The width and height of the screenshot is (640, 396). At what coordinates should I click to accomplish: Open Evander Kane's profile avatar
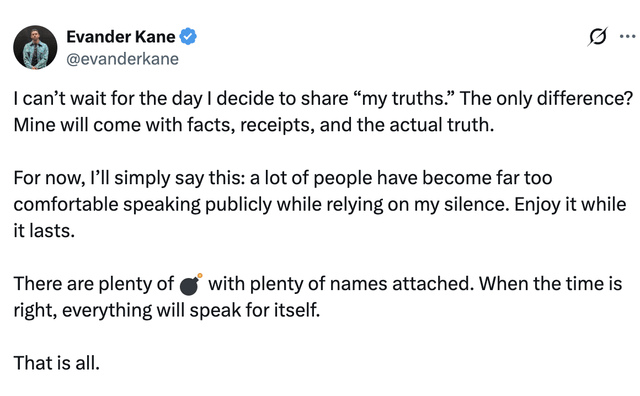(x=35, y=47)
